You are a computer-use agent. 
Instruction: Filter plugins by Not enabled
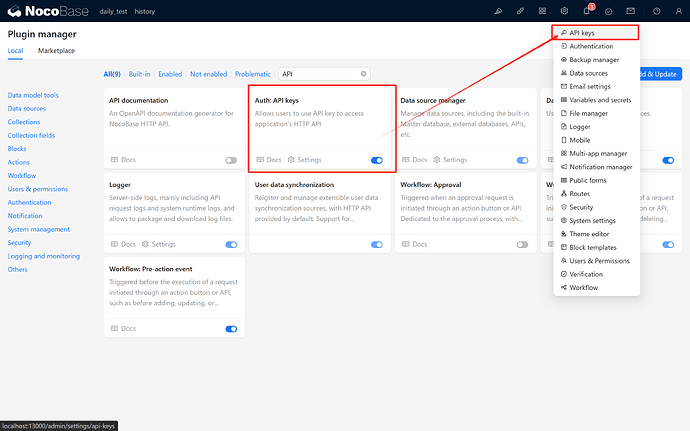click(x=208, y=74)
